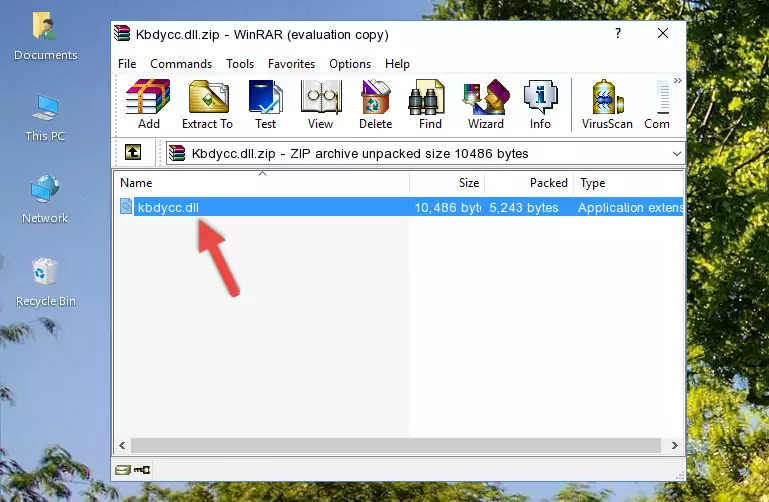
Task: Show archive Info
Action: pyautogui.click(x=540, y=104)
